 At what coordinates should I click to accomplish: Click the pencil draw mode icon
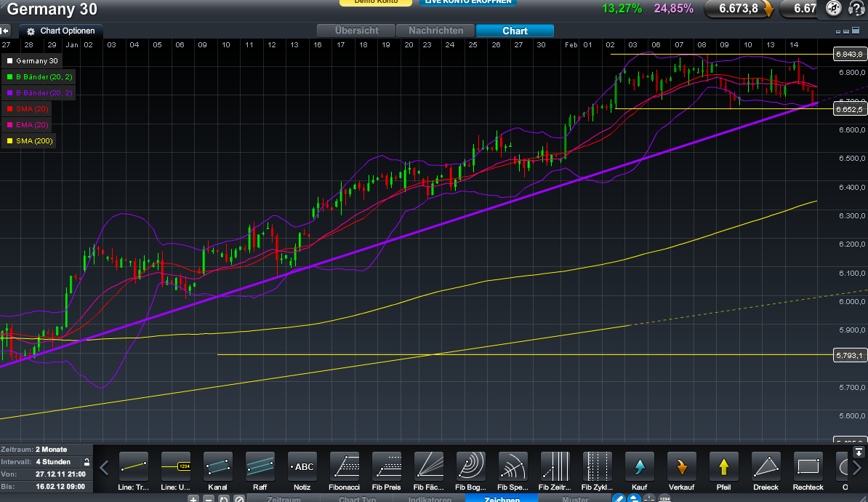(x=619, y=498)
